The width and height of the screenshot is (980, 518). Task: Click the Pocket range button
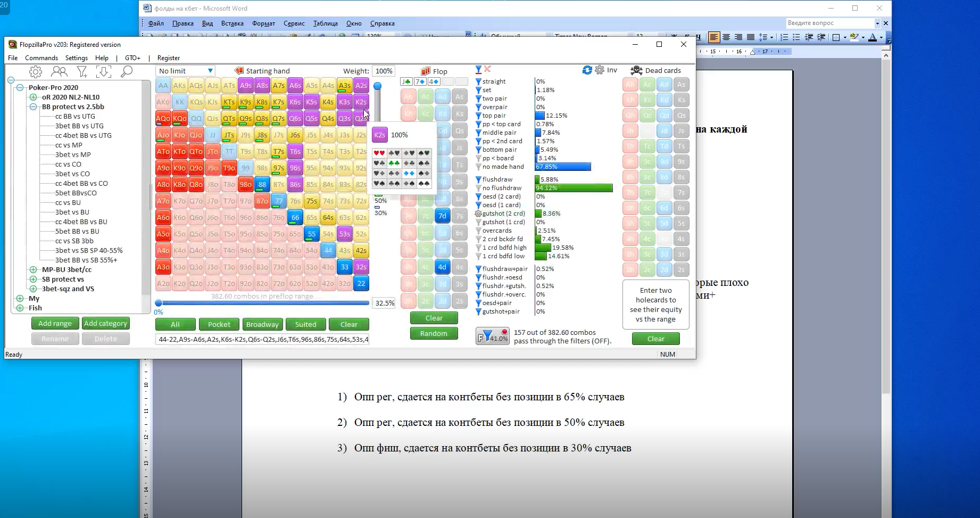(219, 324)
